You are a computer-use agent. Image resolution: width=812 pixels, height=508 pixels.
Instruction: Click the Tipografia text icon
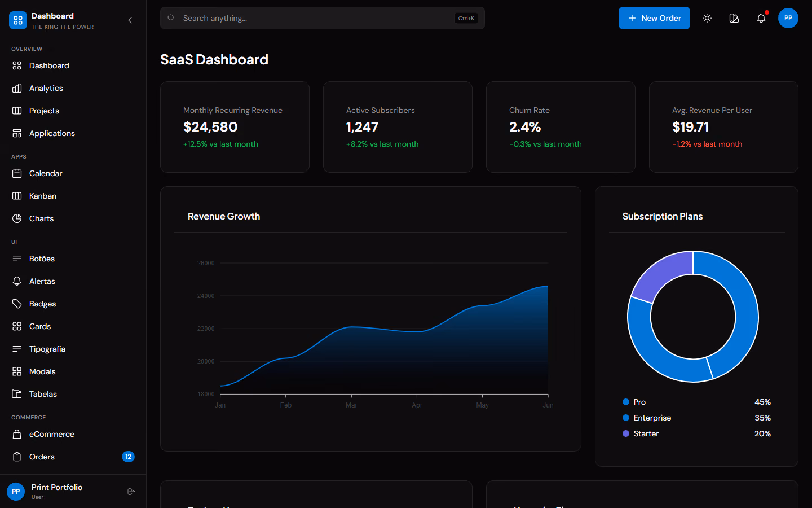17,349
